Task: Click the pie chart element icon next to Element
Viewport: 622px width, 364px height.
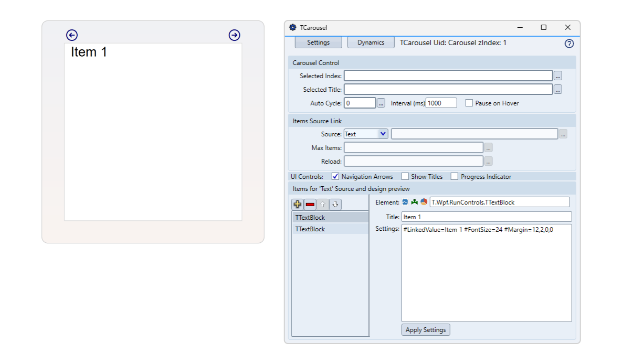Action: click(x=424, y=202)
